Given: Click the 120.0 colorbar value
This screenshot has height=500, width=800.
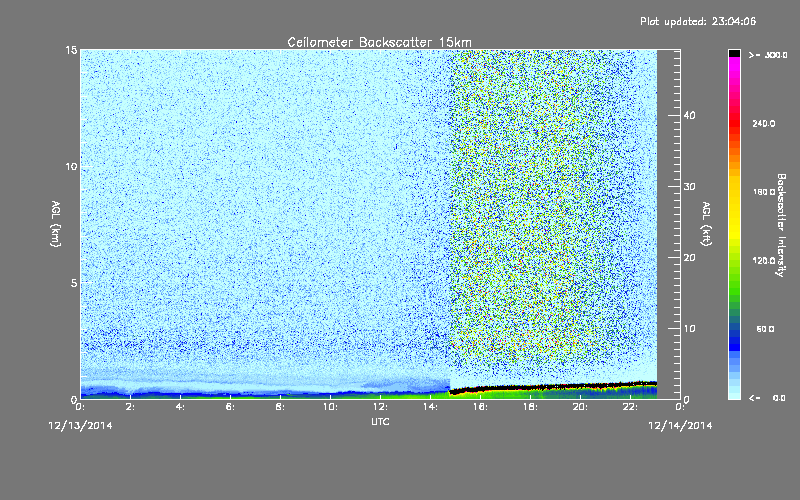Looking at the screenshot, I should [763, 261].
